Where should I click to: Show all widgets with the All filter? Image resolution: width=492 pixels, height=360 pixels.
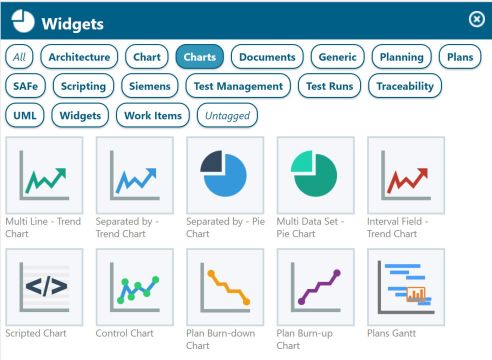click(x=19, y=57)
